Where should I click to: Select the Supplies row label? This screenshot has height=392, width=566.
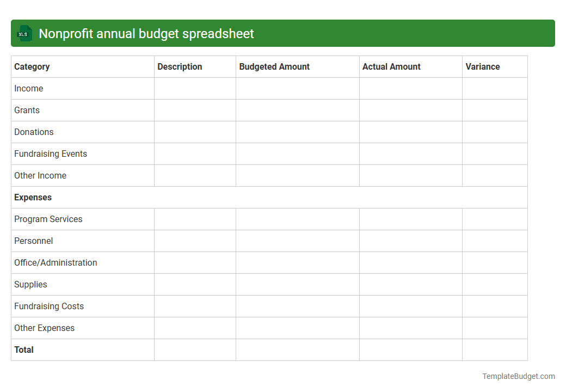coord(30,284)
